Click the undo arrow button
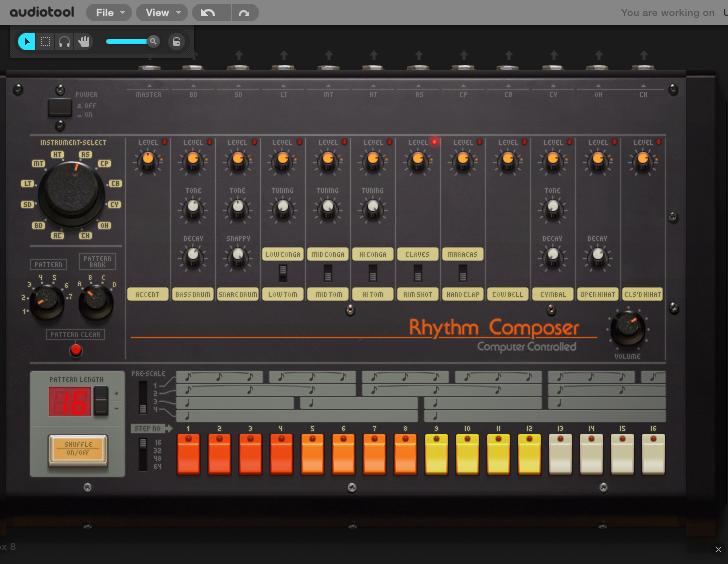The image size is (728, 564). click(x=208, y=13)
